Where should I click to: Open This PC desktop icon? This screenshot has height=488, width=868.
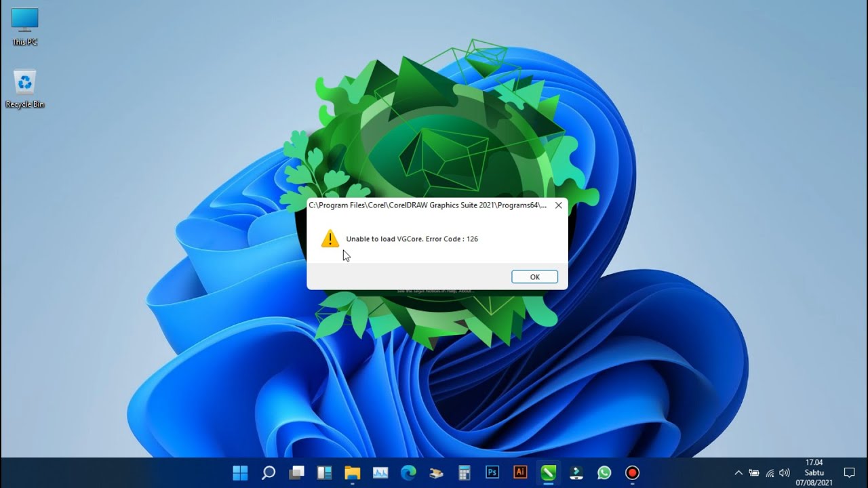[x=25, y=27]
